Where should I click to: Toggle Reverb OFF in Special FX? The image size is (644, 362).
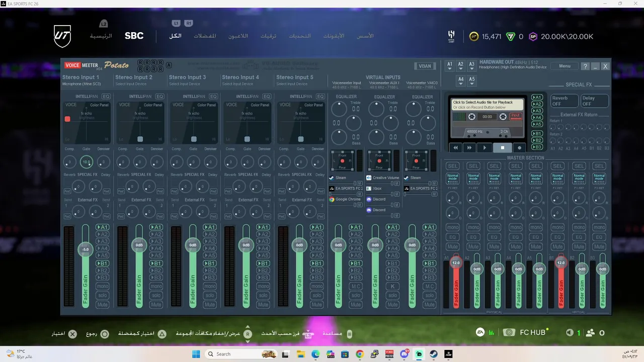pos(563,101)
